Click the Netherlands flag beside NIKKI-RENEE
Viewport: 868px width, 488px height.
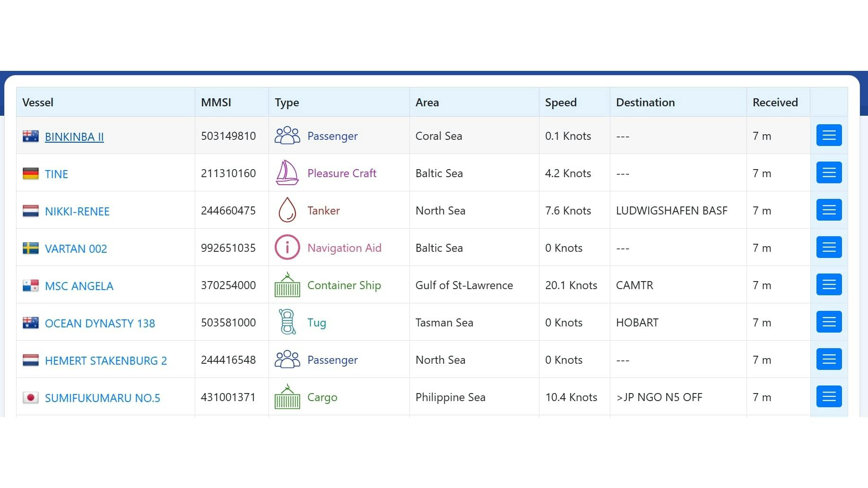[31, 211]
